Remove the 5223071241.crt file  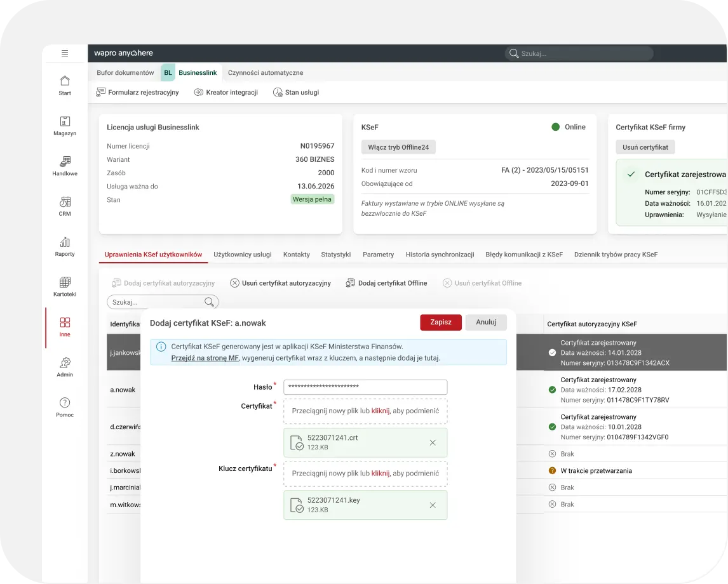pos(433,442)
